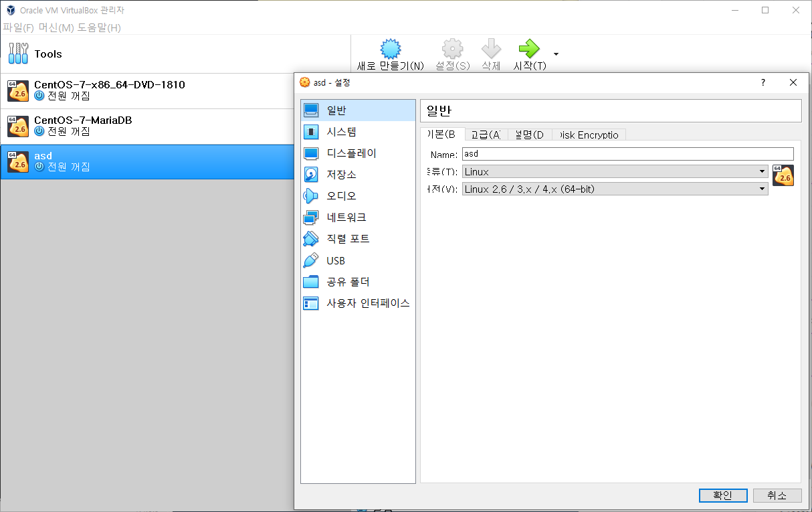This screenshot has height=512, width=812.
Task: Click the CentOS-7-MariaDB VM icon
Action: pyautogui.click(x=18, y=126)
